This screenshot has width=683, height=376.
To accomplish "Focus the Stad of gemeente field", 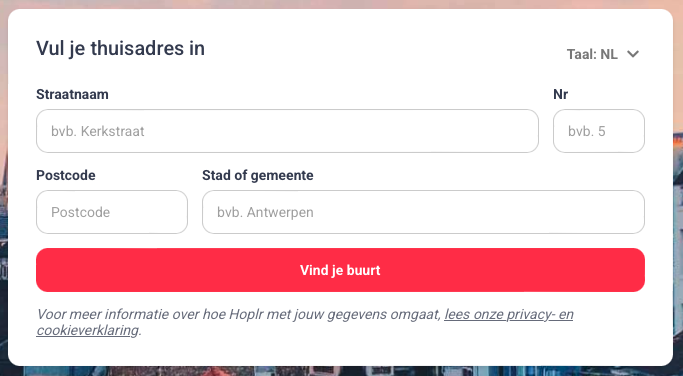I will click(x=423, y=212).
